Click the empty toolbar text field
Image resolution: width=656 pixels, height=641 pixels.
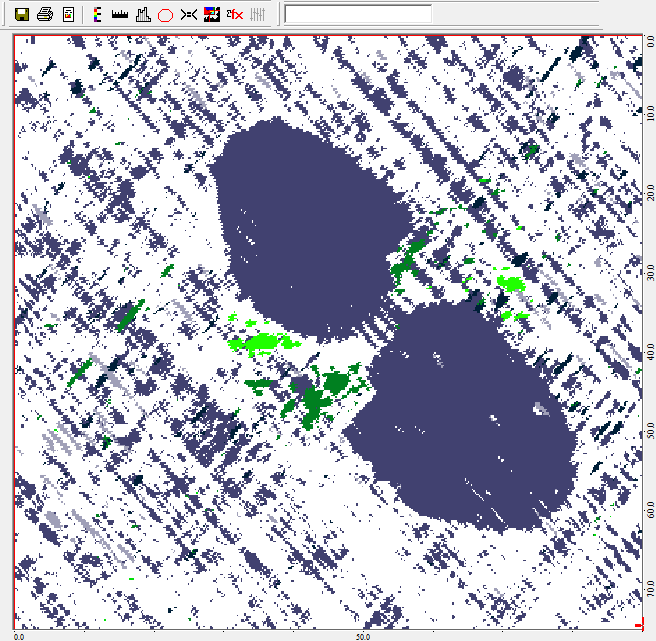click(358, 14)
